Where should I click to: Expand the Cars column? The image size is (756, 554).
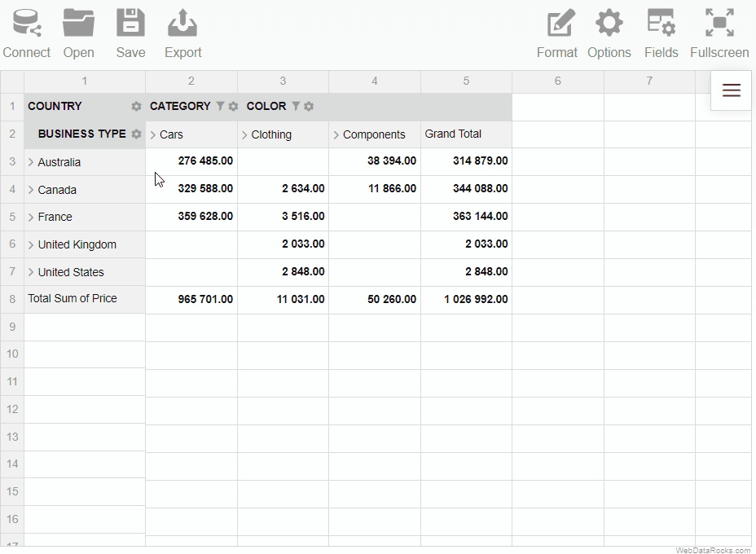point(153,134)
